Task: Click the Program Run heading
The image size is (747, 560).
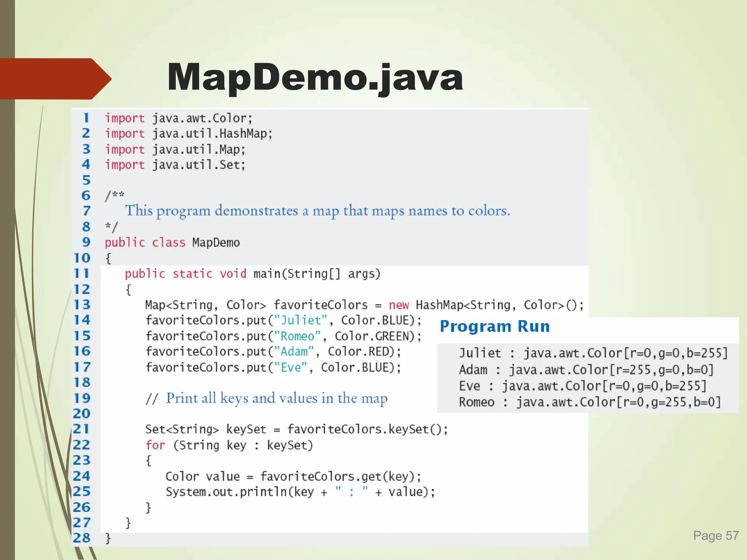Action: (494, 326)
